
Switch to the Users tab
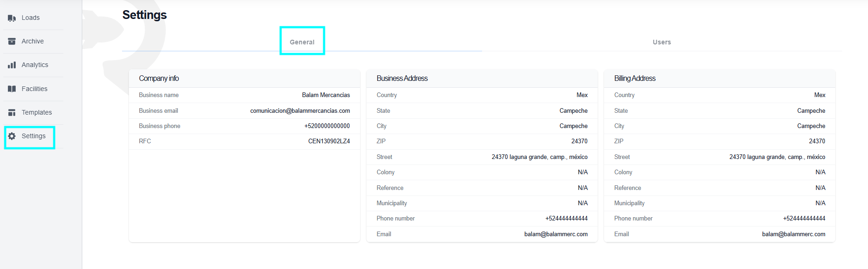661,42
